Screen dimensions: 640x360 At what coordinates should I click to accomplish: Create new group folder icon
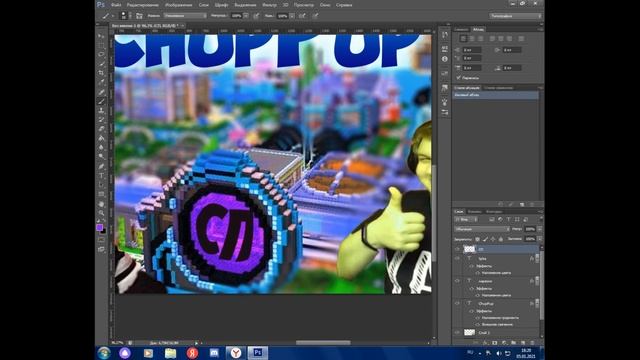[x=513, y=343]
